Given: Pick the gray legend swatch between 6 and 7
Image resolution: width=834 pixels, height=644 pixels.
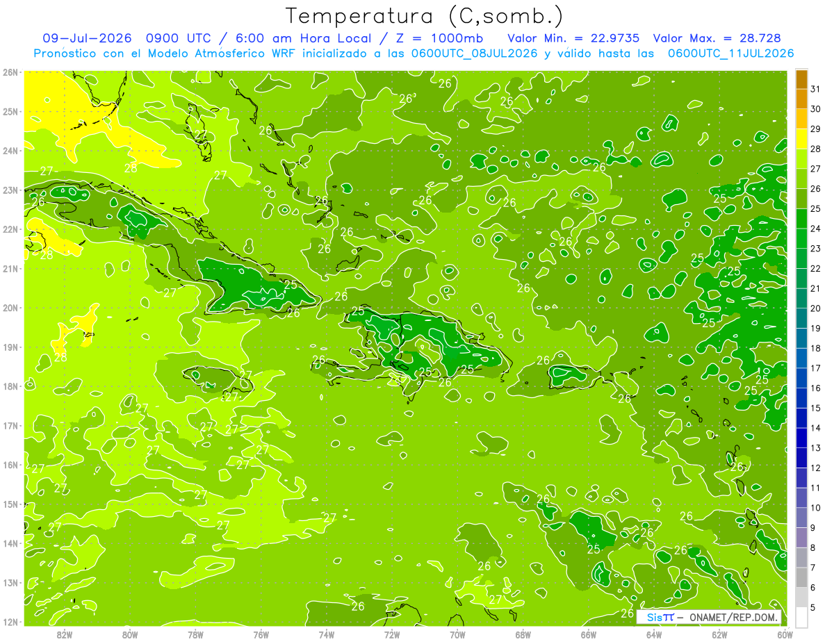Looking at the screenshot, I should pos(801,577).
